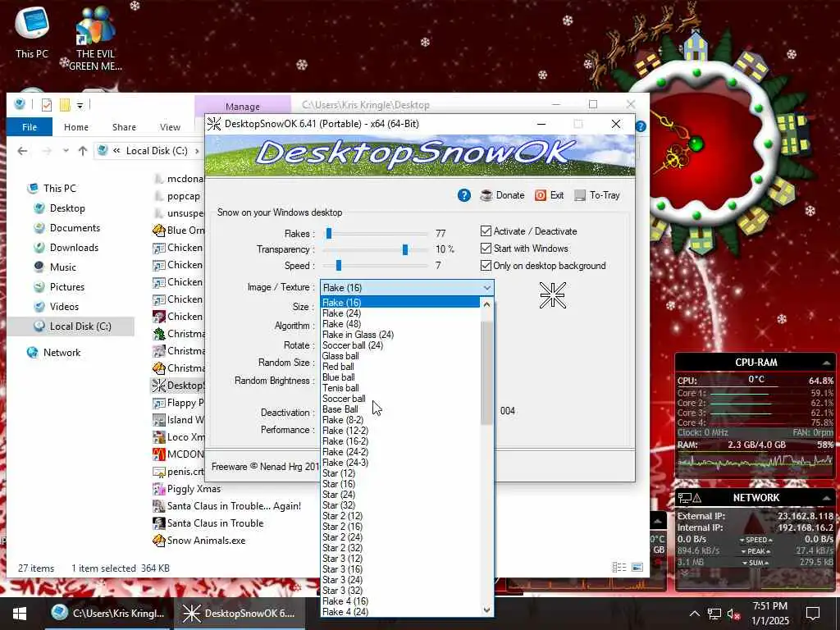Click Exit in DesktopSnowOK
840x630 pixels.
pos(549,195)
